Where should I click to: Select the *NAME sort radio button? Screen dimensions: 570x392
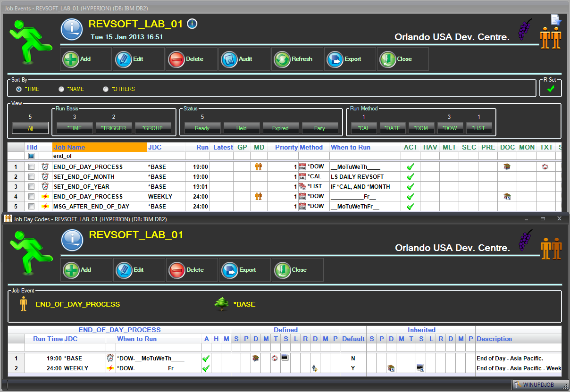pos(61,89)
